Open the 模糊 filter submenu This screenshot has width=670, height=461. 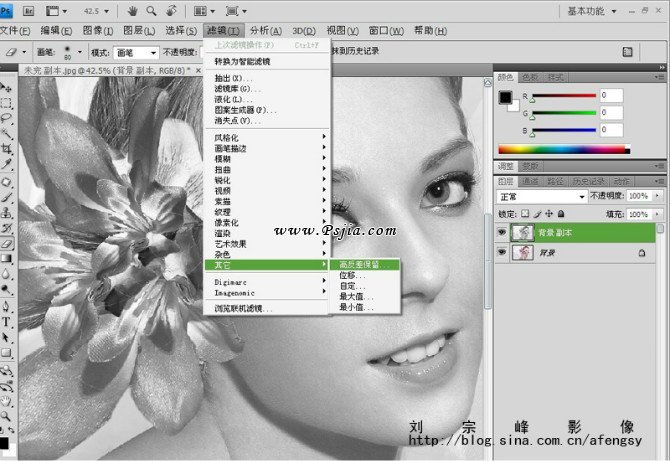(x=267, y=159)
